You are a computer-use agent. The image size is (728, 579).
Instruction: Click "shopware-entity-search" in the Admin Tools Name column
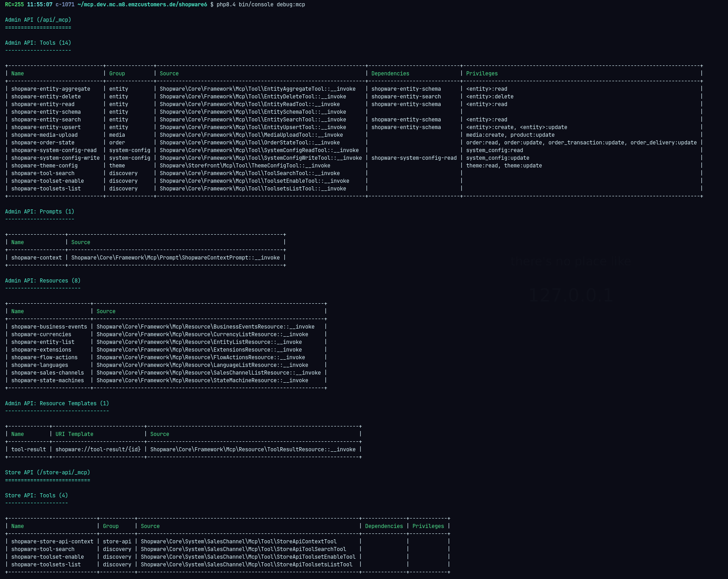point(46,120)
